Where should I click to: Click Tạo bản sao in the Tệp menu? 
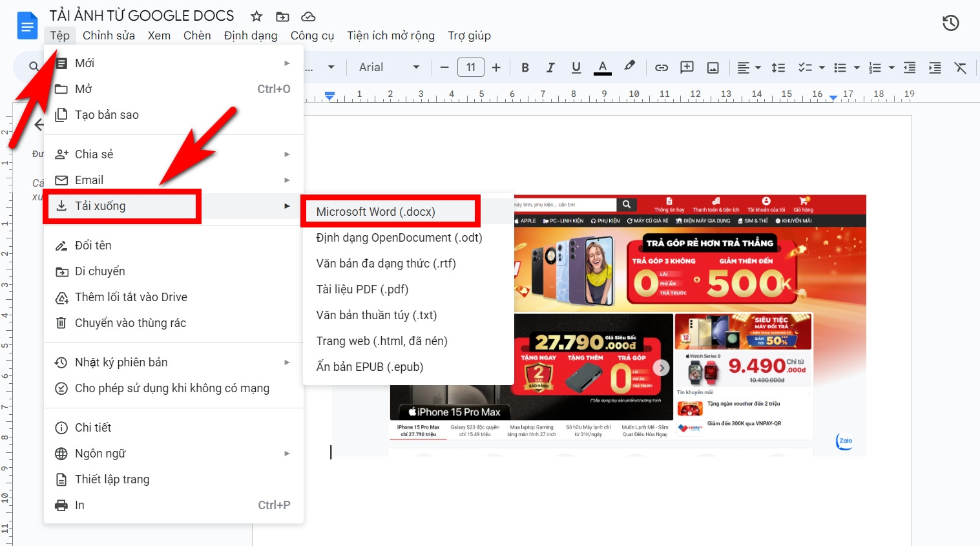coord(106,114)
